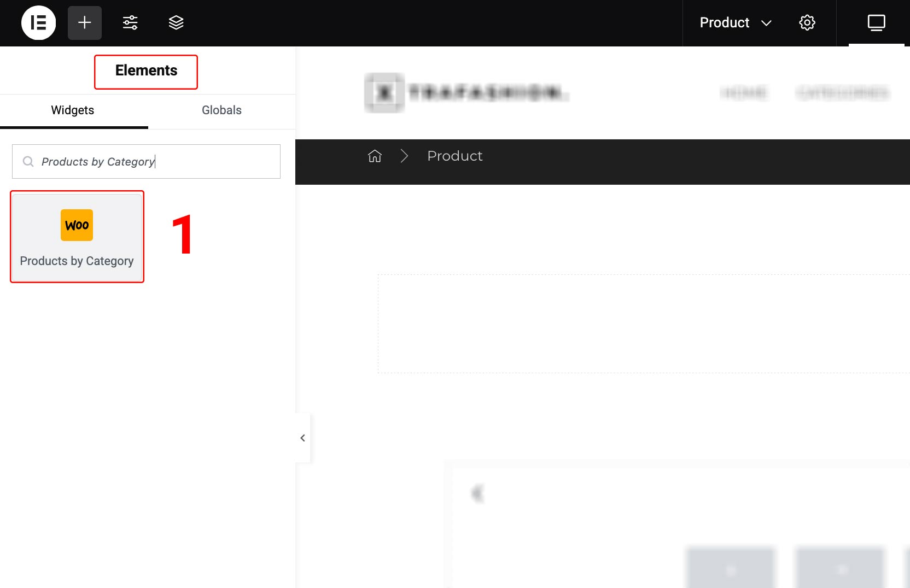This screenshot has height=588, width=910.
Task: Select the Products by Category widget
Action: pyautogui.click(x=77, y=237)
